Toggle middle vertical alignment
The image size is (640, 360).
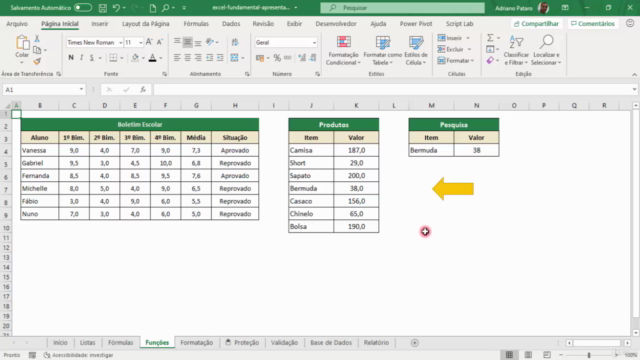(x=187, y=42)
